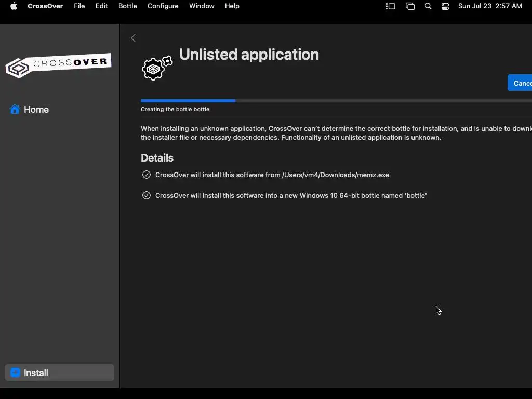Open Control Center icon

coord(445,6)
